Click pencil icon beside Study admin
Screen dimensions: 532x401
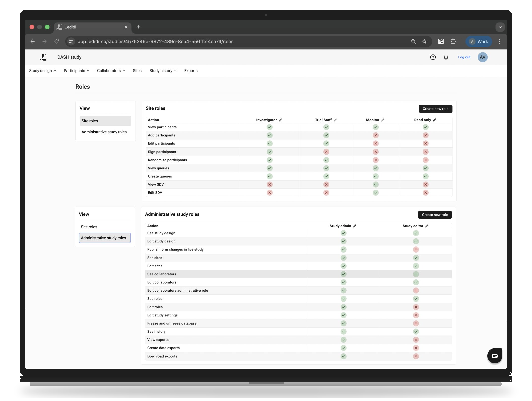355,226
